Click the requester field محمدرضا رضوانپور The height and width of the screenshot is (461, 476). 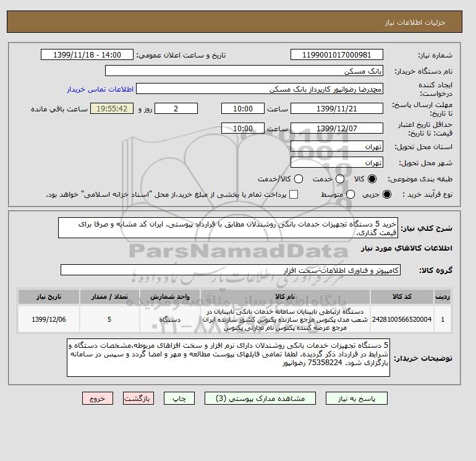coord(260,89)
